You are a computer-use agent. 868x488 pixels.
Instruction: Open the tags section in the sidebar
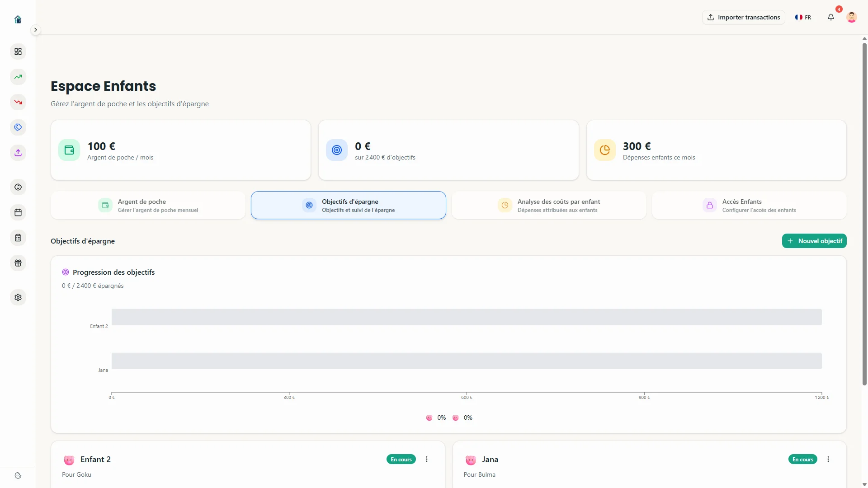click(x=18, y=127)
